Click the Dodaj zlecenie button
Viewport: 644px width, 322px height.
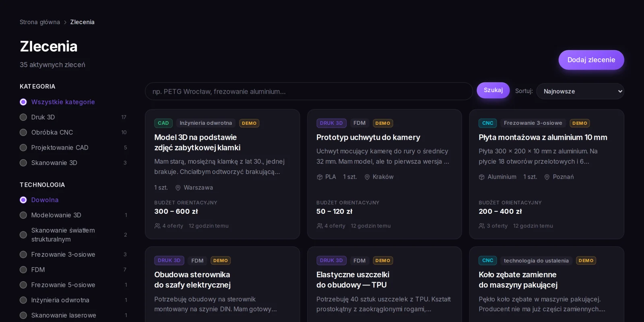click(x=591, y=60)
